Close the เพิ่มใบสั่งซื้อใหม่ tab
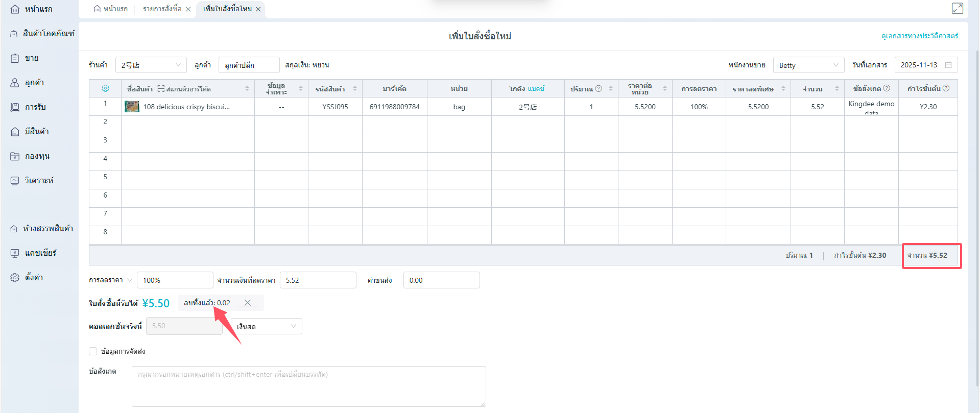 258,9
